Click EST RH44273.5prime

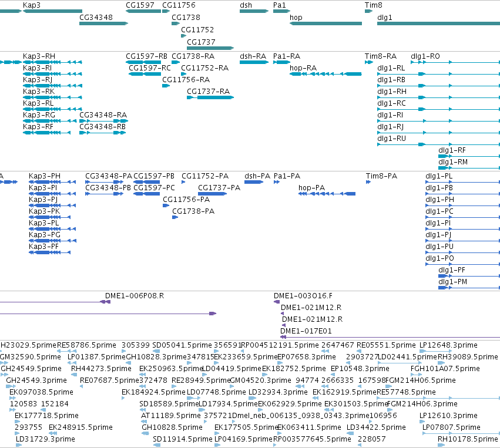[x=101, y=369]
